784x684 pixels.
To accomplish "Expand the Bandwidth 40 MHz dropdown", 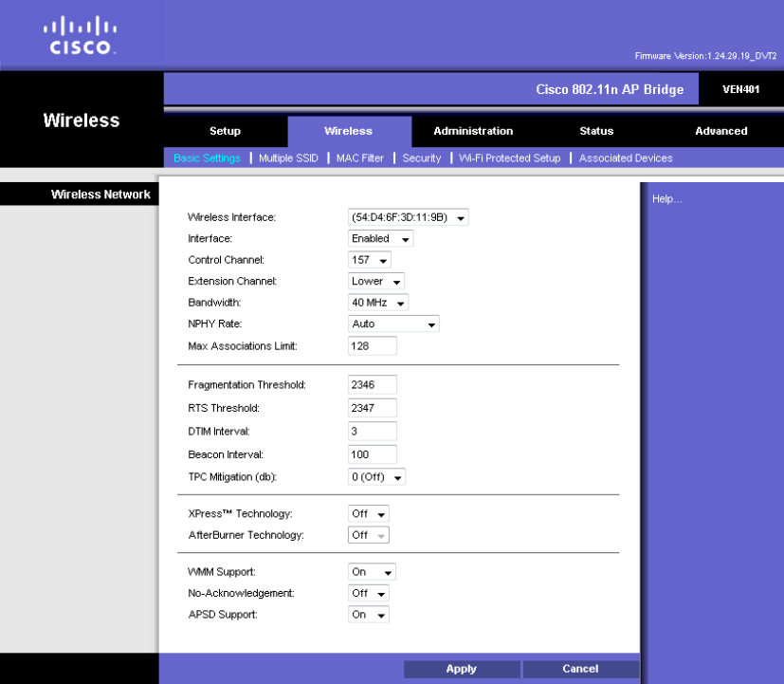I will click(x=378, y=303).
